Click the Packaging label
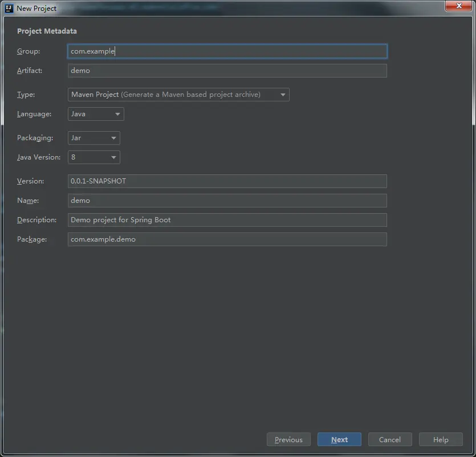The height and width of the screenshot is (457, 476). pos(35,138)
